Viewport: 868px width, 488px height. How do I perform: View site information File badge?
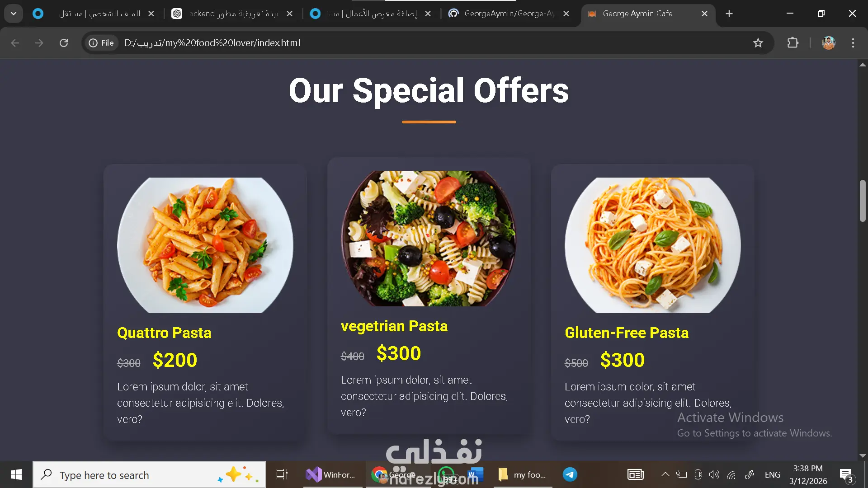102,43
